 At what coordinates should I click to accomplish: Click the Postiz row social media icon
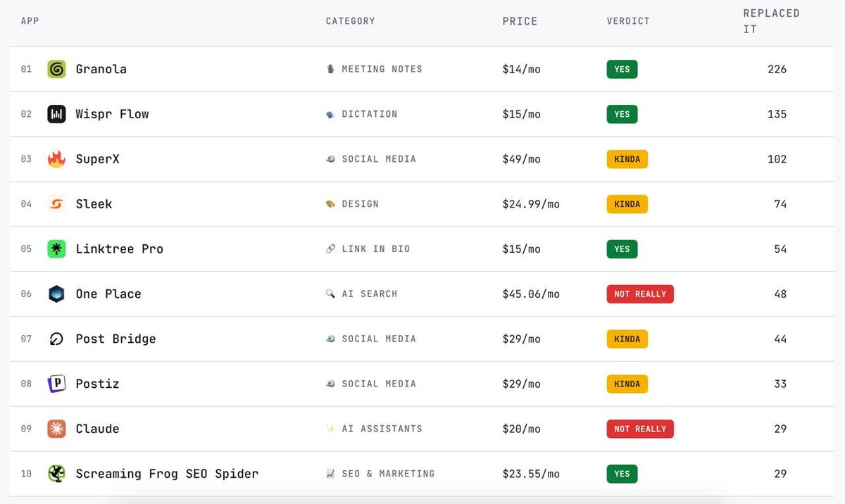[x=330, y=384]
